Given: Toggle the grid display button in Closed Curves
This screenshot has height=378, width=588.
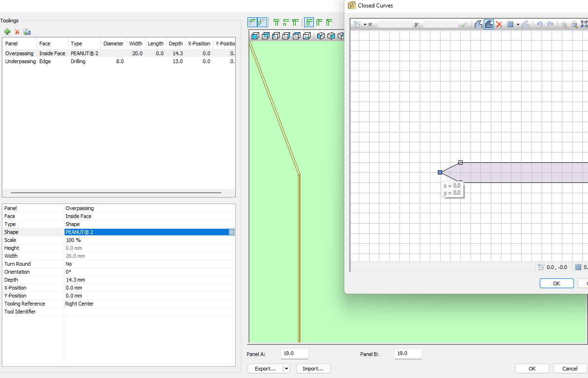Looking at the screenshot, I should [511, 24].
